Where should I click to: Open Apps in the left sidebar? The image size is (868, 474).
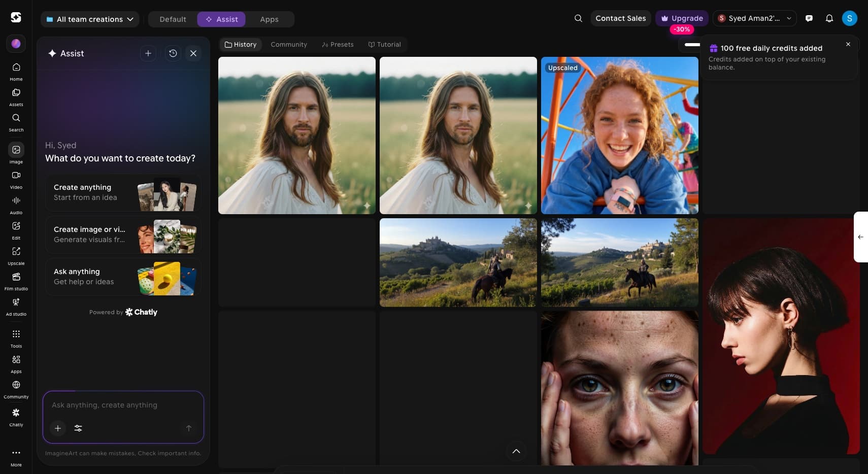point(16,364)
